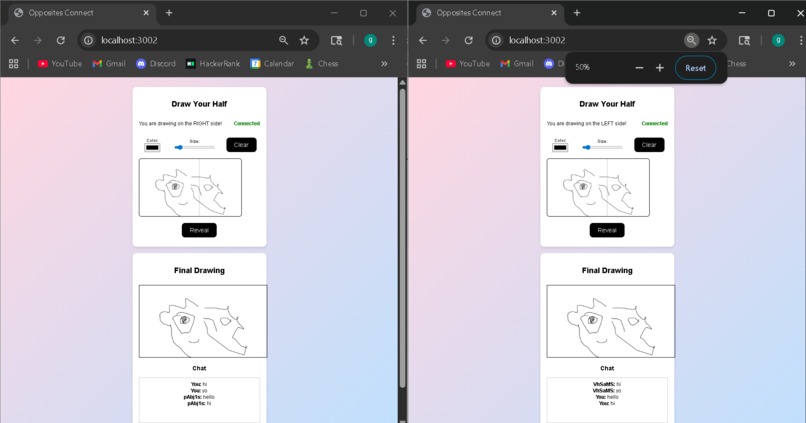Open the profile avatar in right browser window

[x=778, y=40]
